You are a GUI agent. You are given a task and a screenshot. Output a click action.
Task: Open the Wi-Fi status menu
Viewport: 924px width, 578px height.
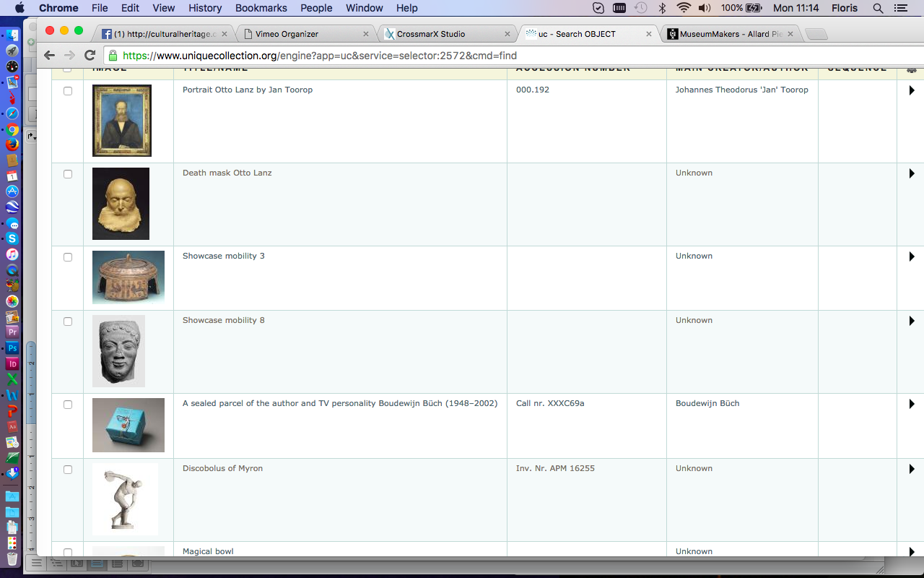683,8
